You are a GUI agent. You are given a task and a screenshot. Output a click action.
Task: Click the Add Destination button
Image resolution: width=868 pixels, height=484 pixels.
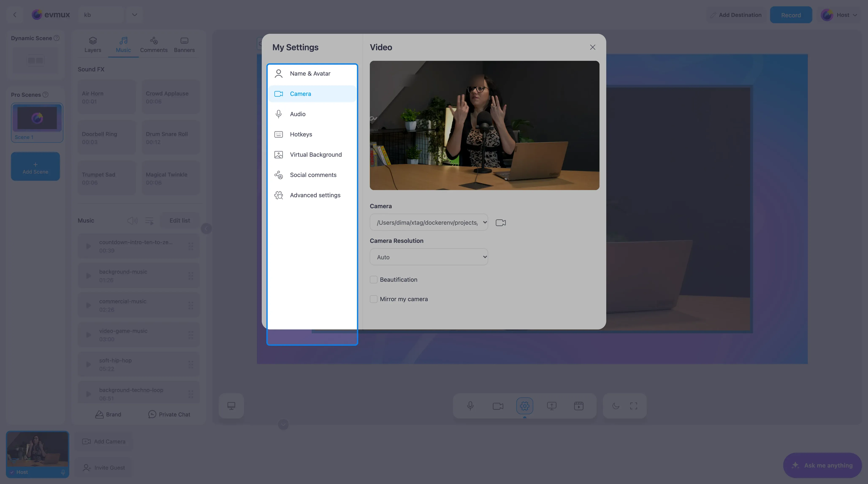click(x=736, y=15)
